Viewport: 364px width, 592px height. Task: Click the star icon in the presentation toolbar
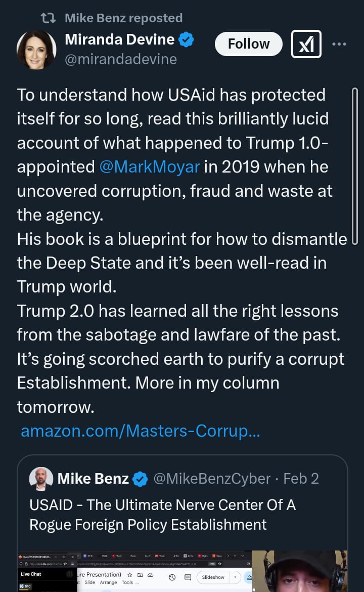130,575
